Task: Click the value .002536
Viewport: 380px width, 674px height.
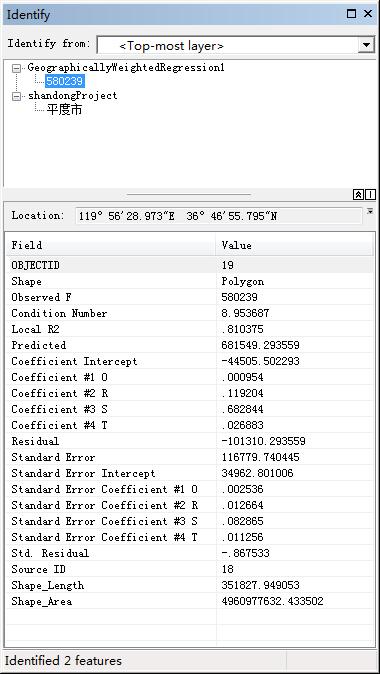Action: (x=242, y=489)
